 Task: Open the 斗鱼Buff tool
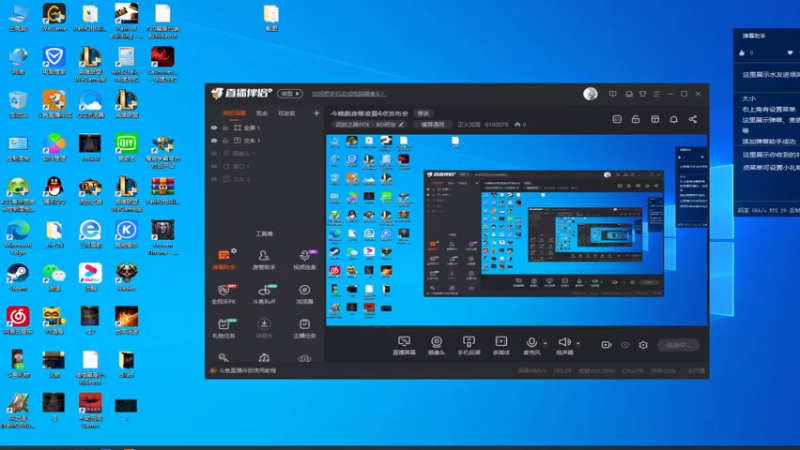click(x=264, y=294)
